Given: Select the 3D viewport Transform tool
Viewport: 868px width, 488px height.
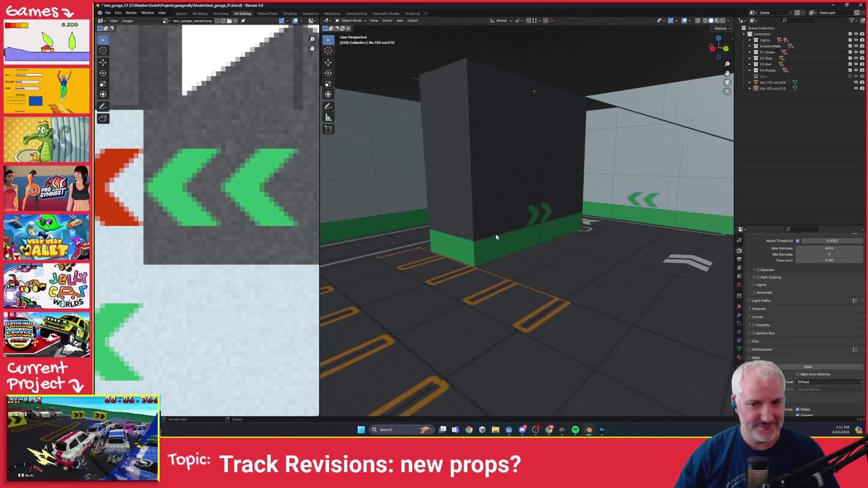Looking at the screenshot, I should pos(328,94).
